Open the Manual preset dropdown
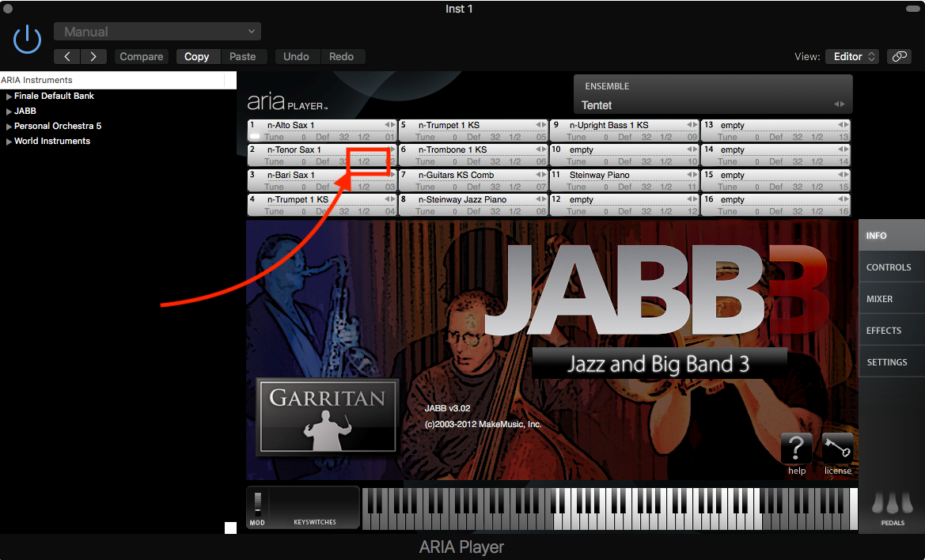Viewport: 925px width, 560px height. (157, 32)
